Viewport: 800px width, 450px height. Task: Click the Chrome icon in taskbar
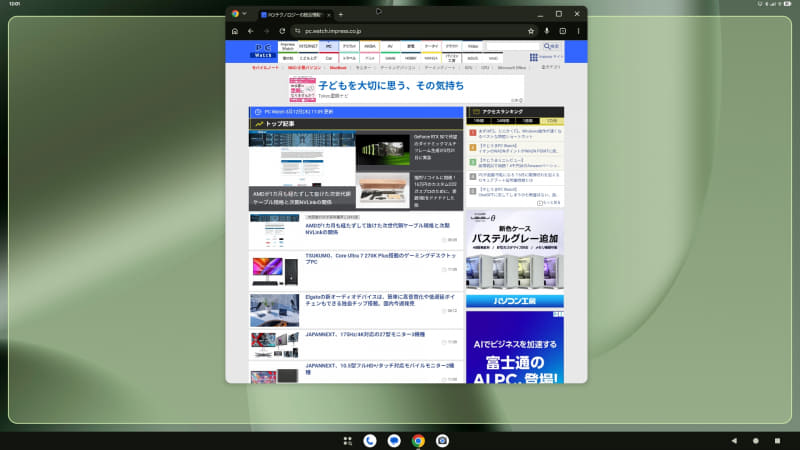(x=418, y=441)
